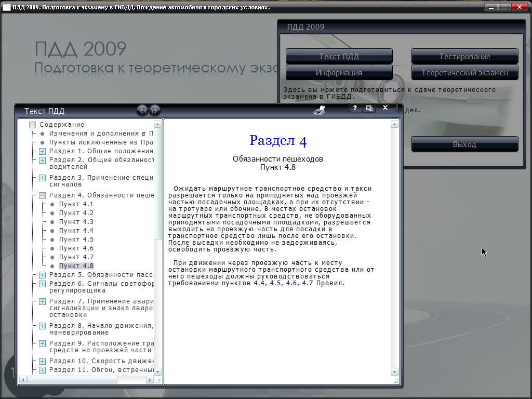Expand Раздел 6. Сигналы светофора
The width and height of the screenshot is (532, 399).
pos(42,284)
